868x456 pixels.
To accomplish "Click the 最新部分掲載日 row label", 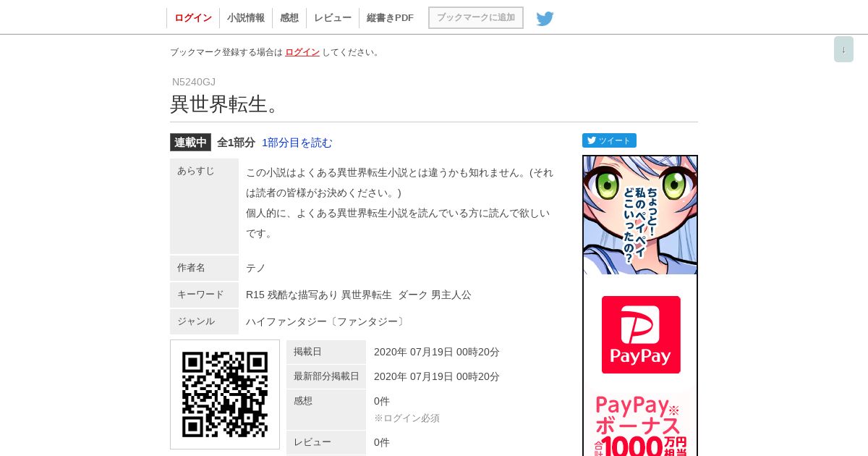I will coord(326,376).
